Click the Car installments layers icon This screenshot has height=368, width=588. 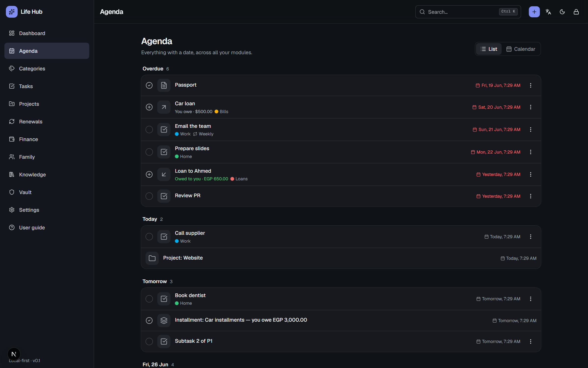[x=164, y=321]
